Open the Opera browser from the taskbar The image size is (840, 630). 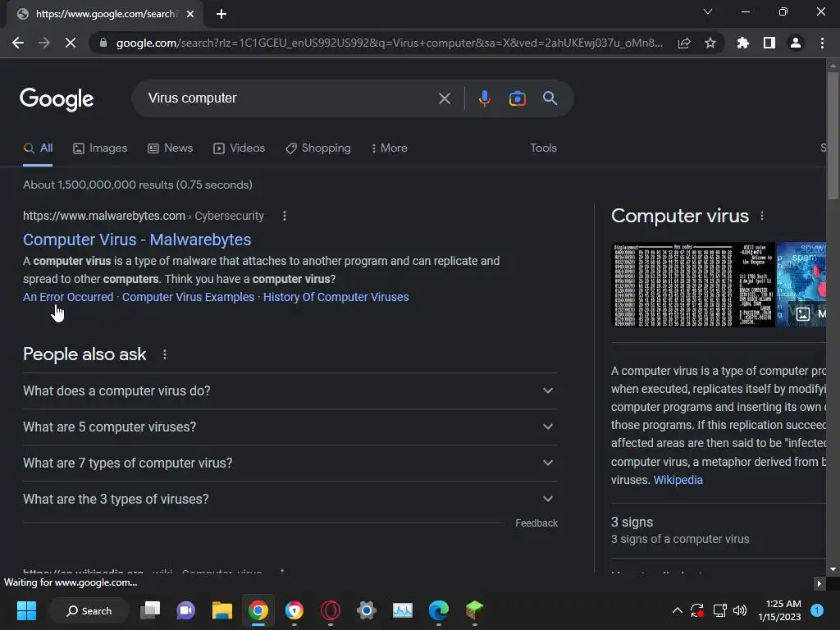(x=330, y=610)
